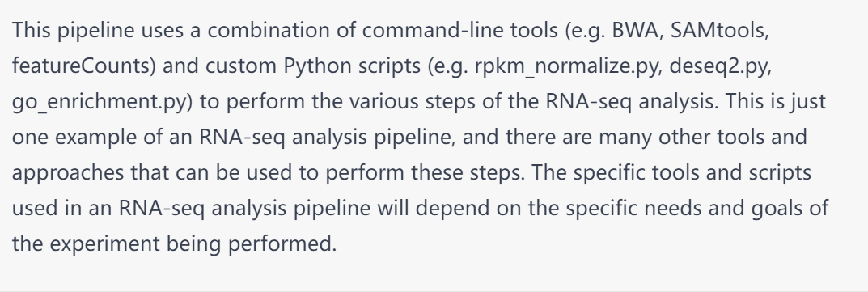
Task: Click the word needs
Action: 680,208
